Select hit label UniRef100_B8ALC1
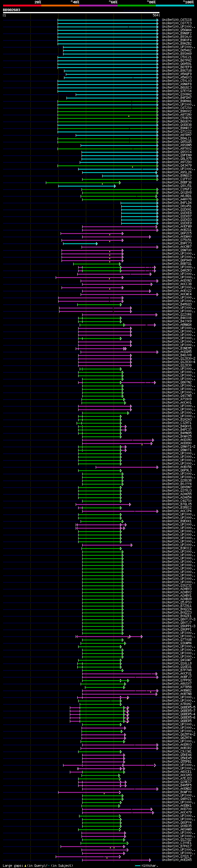This screenshot has width=197, height=868. pyautogui.click(x=177, y=138)
